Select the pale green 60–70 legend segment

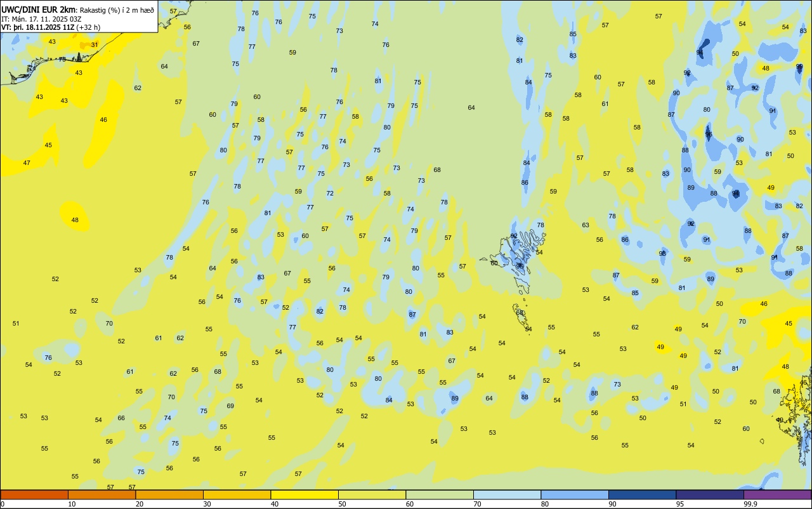point(440,494)
